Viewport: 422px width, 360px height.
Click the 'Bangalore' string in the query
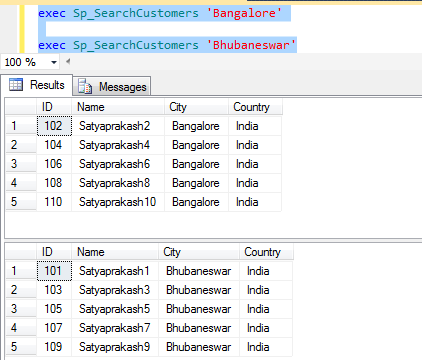pyautogui.click(x=244, y=13)
